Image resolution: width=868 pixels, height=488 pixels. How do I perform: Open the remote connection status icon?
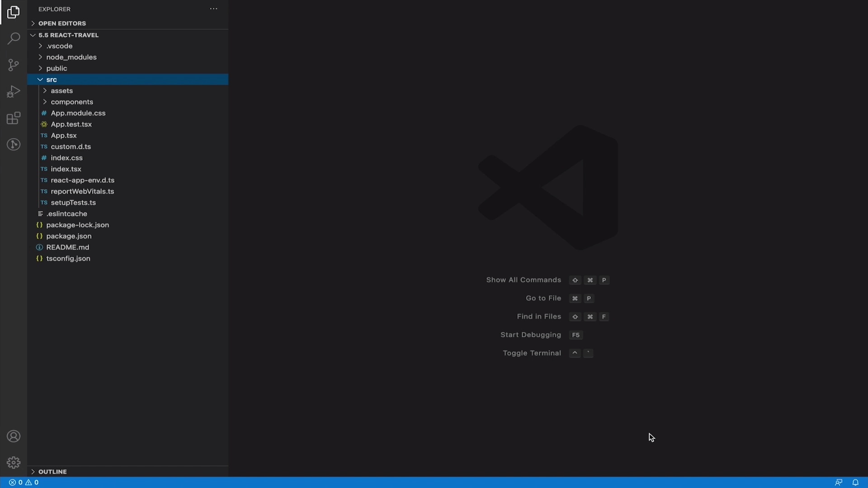click(839, 482)
